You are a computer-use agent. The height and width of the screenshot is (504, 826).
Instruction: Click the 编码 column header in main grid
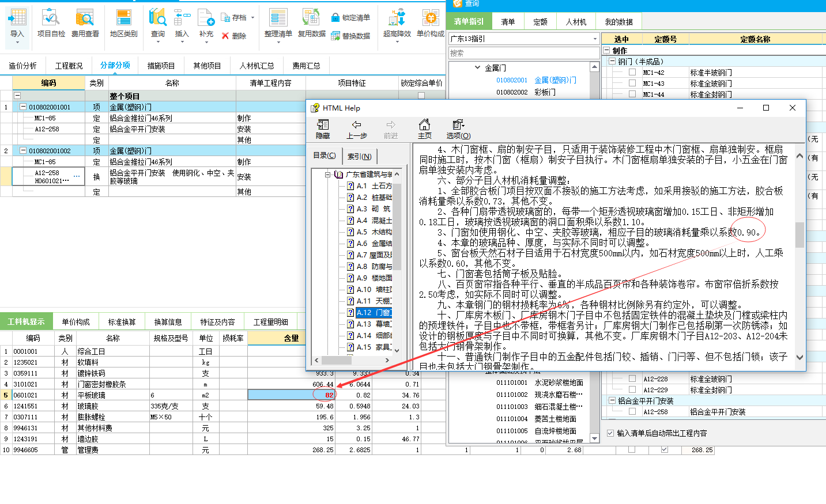[48, 83]
